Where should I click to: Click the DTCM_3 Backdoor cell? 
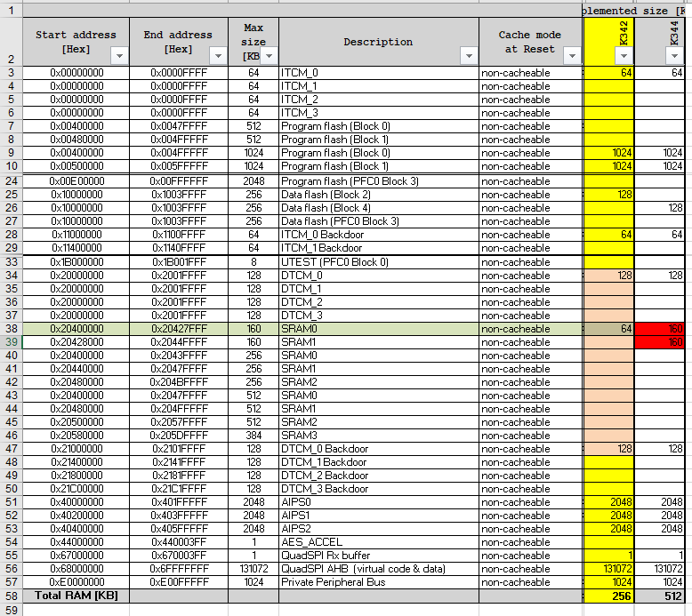coord(379,489)
